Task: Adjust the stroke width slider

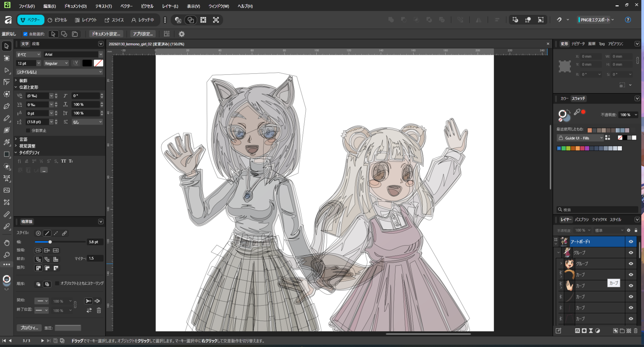Action: coord(50,242)
